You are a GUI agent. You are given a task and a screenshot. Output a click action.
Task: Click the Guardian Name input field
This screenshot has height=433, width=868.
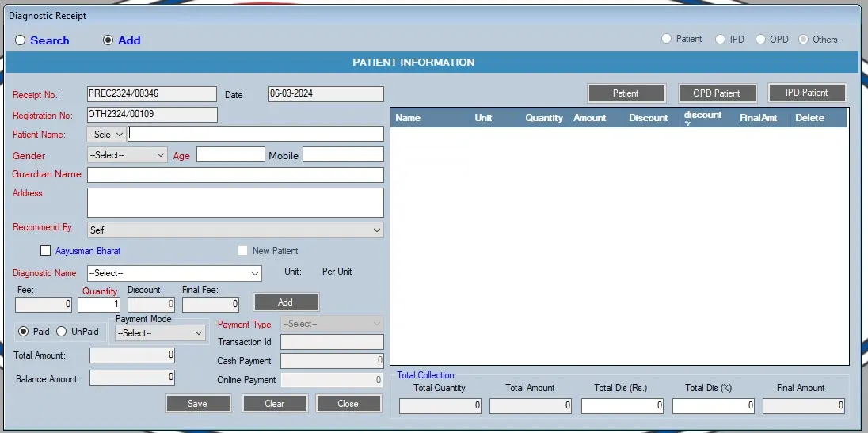click(x=235, y=175)
